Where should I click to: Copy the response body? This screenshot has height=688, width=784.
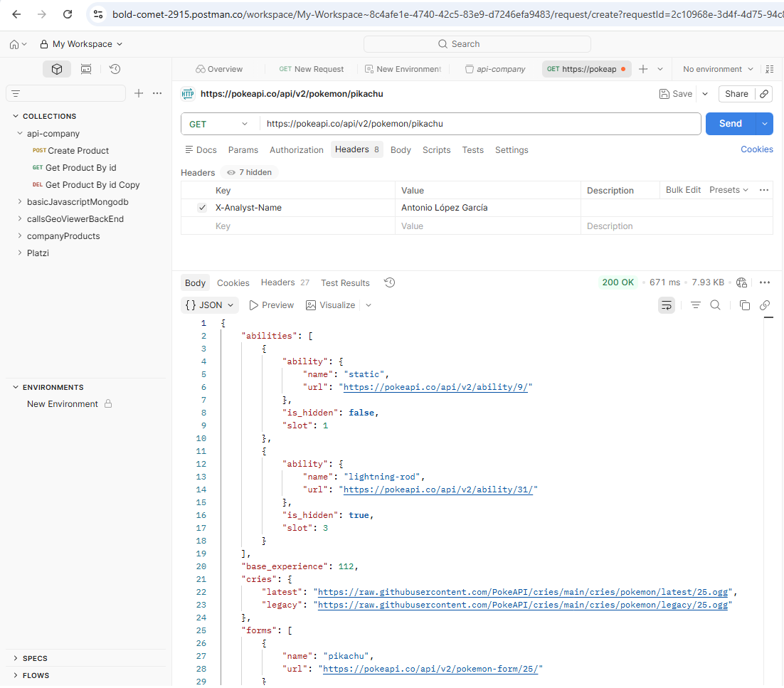point(744,305)
